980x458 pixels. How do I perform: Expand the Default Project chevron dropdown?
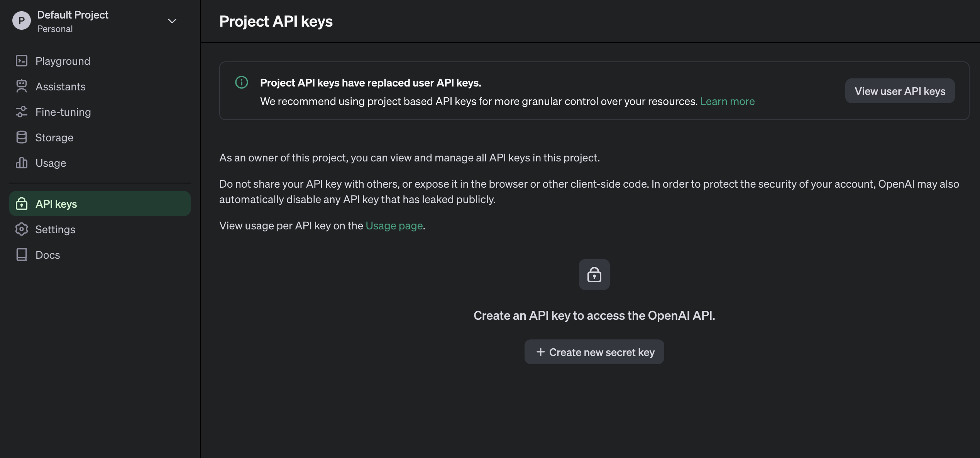172,21
